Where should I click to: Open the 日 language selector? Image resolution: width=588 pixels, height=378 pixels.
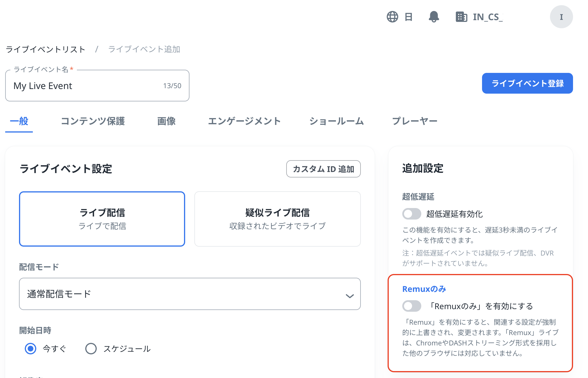coord(408,17)
